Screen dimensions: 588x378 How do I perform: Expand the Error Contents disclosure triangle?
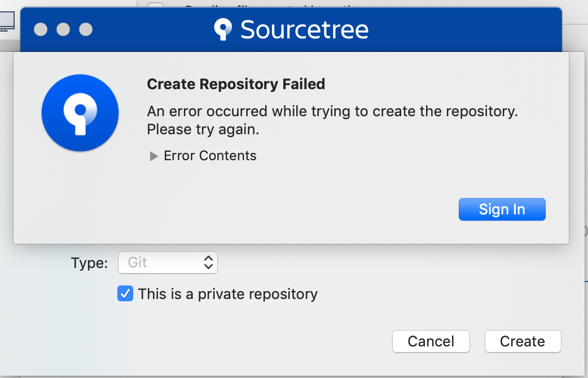(x=153, y=156)
